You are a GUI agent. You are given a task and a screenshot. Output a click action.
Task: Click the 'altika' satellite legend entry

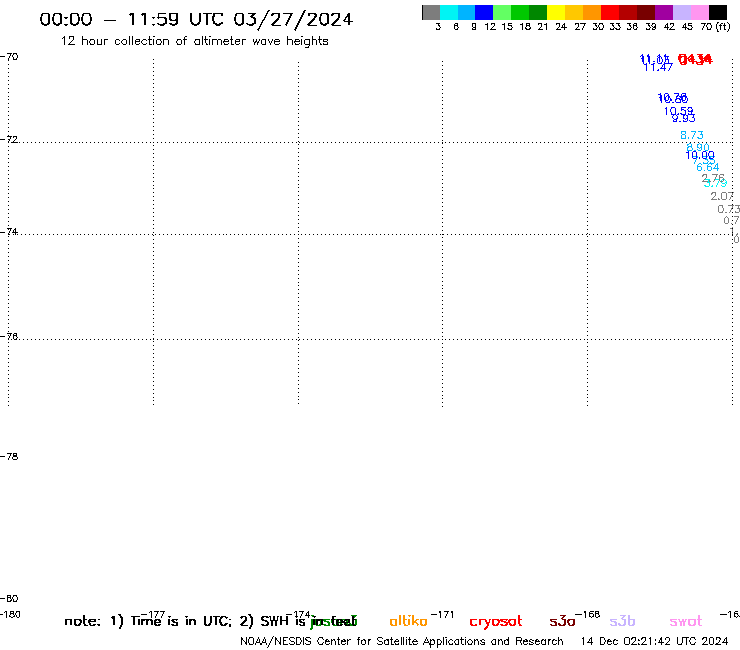click(408, 621)
